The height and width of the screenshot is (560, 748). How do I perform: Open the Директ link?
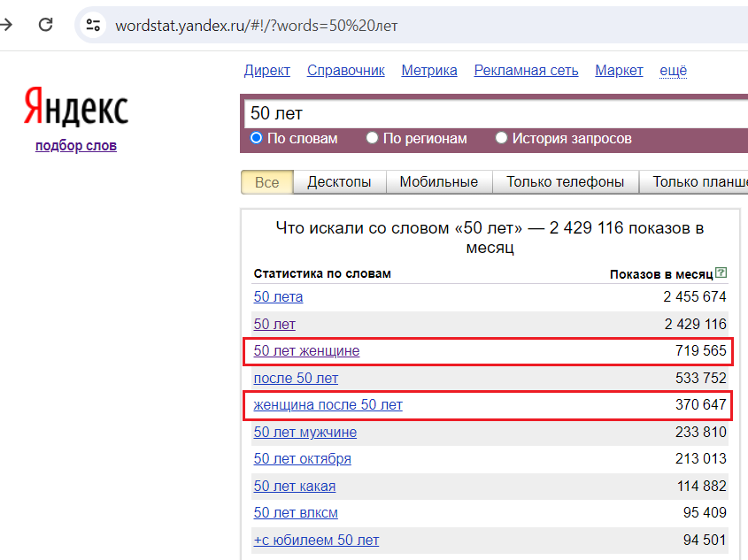point(267,71)
